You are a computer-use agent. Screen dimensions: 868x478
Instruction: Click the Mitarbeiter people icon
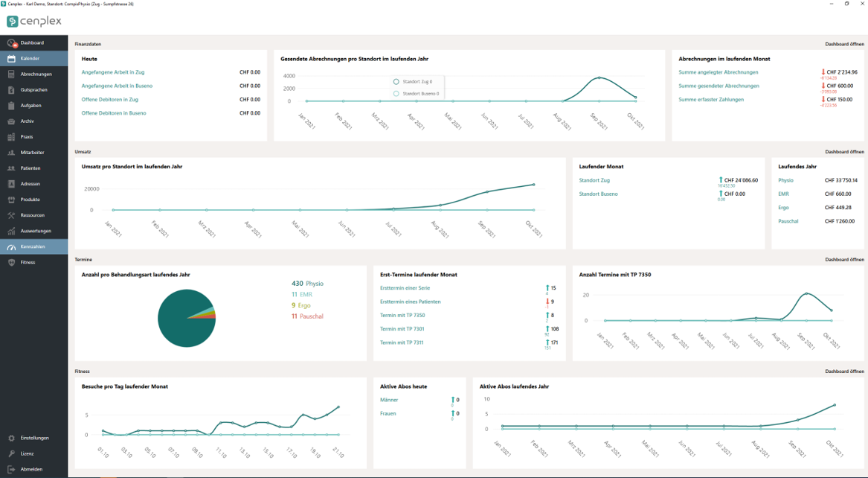(x=11, y=153)
